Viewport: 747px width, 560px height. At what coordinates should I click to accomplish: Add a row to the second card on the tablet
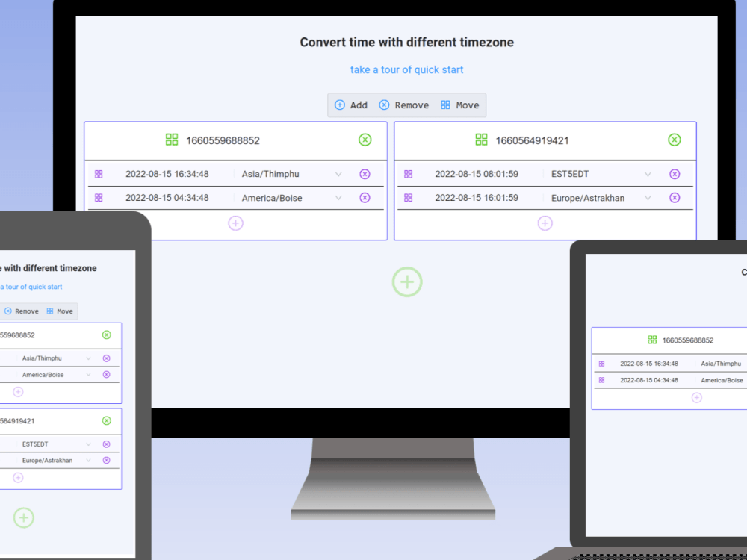coord(18,478)
